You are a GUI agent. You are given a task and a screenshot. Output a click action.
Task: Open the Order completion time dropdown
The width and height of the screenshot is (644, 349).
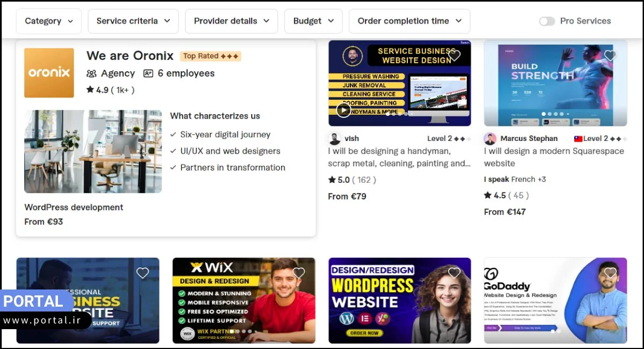(x=409, y=21)
